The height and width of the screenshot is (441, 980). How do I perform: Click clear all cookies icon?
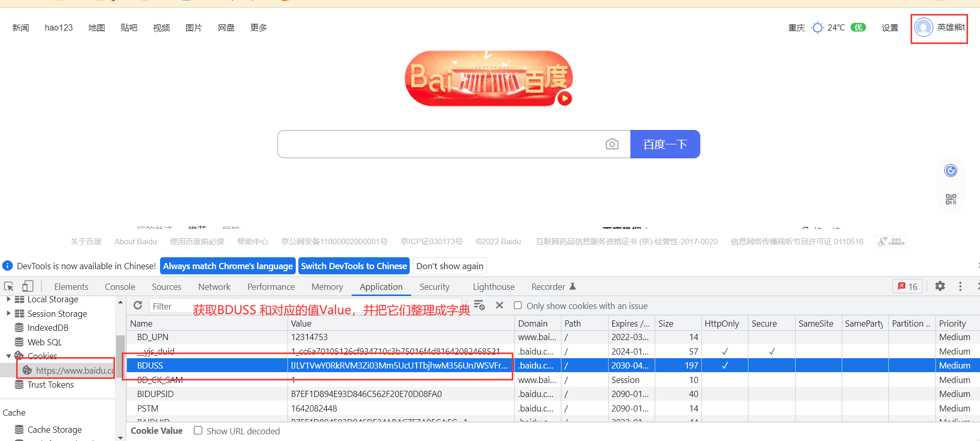(479, 305)
